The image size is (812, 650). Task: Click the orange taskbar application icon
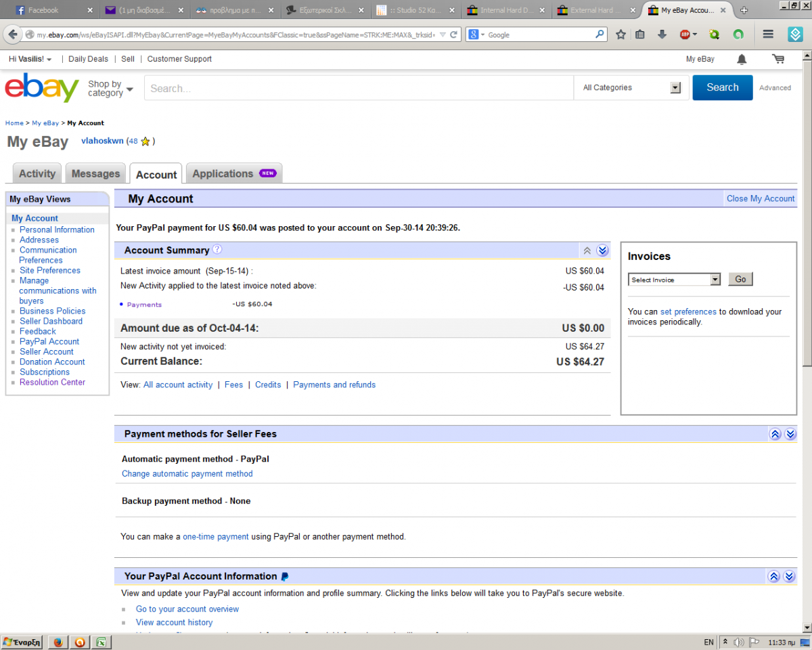point(79,642)
